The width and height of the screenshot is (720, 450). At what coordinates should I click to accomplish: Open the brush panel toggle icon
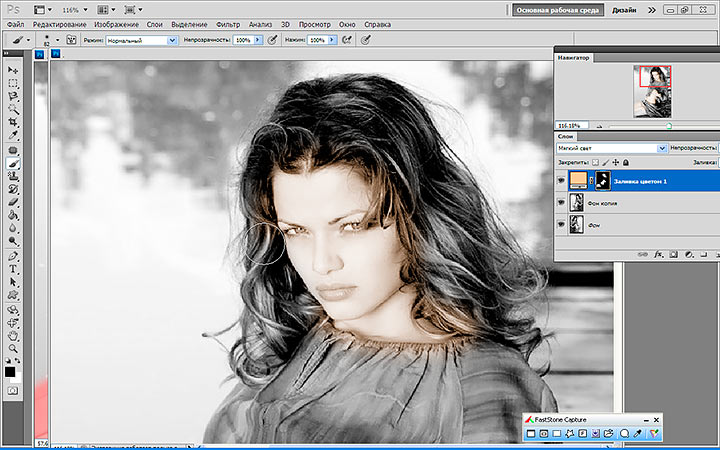point(71,40)
